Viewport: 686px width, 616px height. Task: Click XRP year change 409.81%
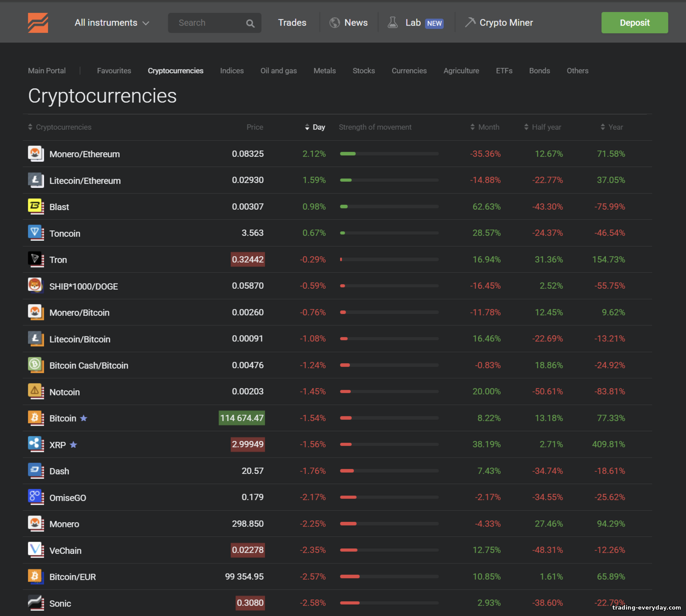[x=608, y=444]
